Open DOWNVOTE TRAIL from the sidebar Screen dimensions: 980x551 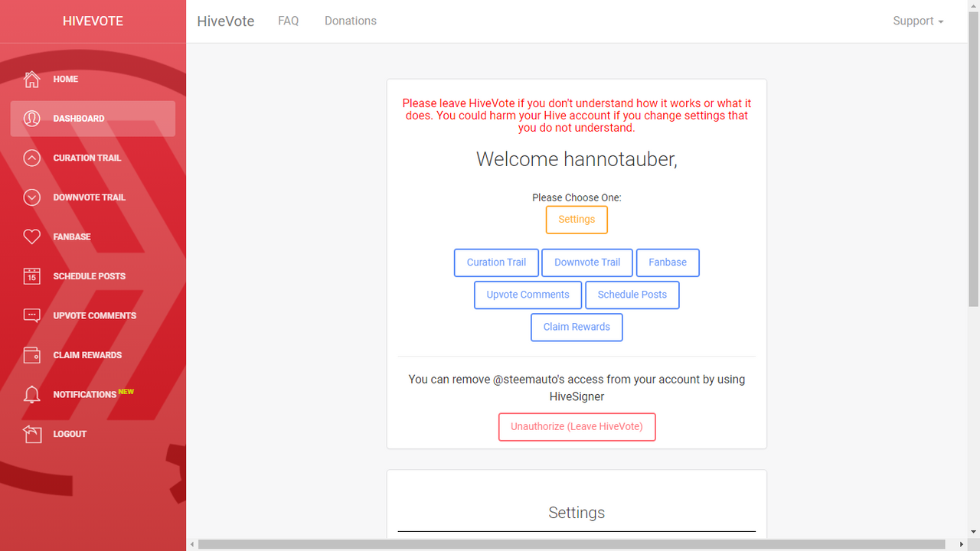click(93, 197)
